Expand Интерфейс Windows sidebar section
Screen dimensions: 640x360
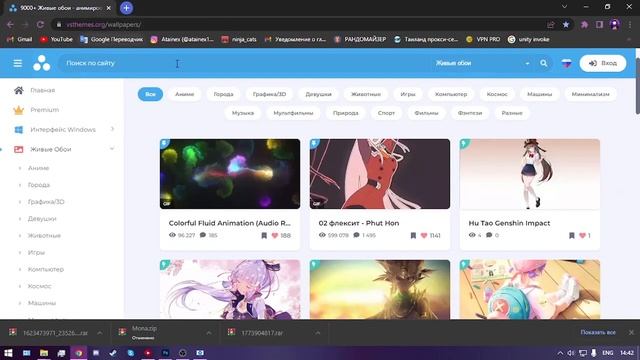coord(63,129)
